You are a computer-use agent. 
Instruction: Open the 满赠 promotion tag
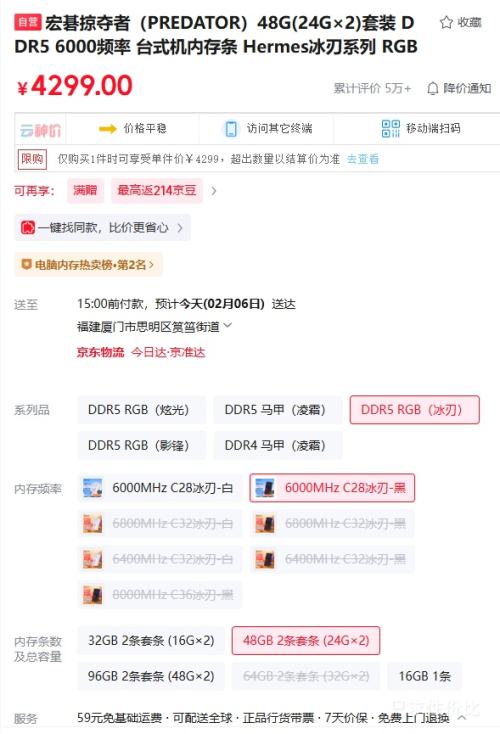(85, 190)
